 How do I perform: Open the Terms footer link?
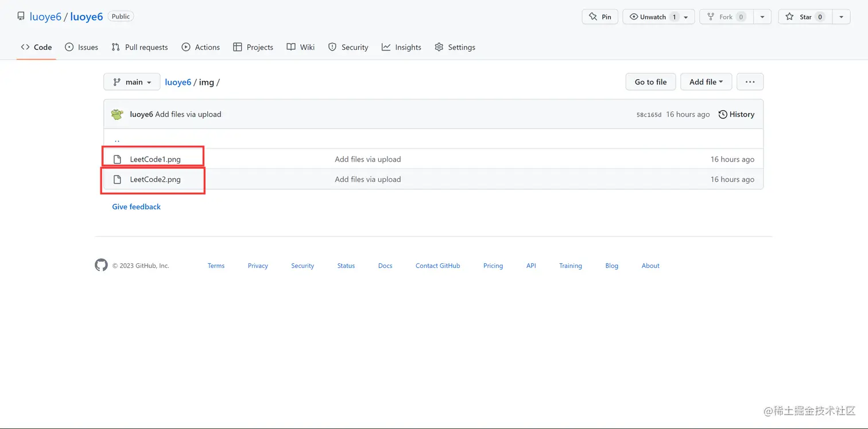pyautogui.click(x=216, y=266)
